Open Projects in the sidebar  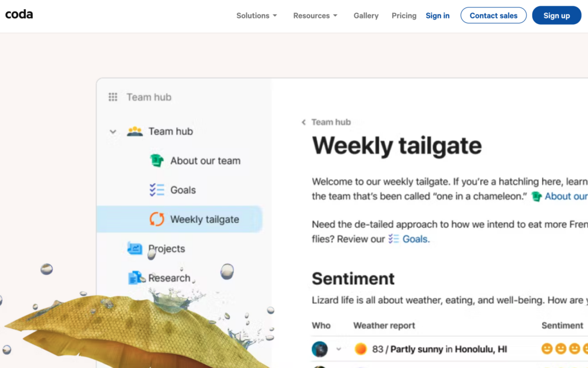[x=167, y=249]
